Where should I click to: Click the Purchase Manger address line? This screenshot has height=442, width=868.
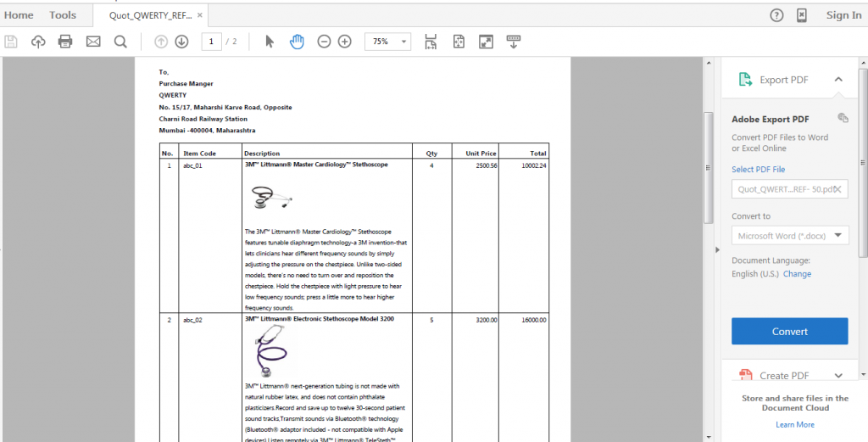point(186,84)
